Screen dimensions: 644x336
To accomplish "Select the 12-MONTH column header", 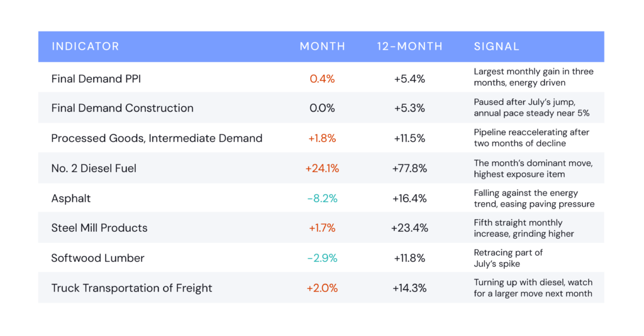I will (x=409, y=46).
